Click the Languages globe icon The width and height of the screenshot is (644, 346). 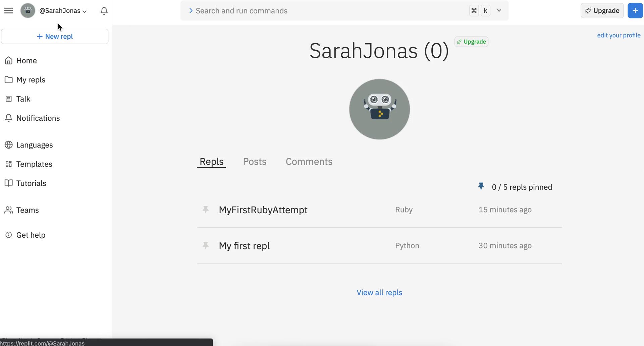click(x=9, y=145)
